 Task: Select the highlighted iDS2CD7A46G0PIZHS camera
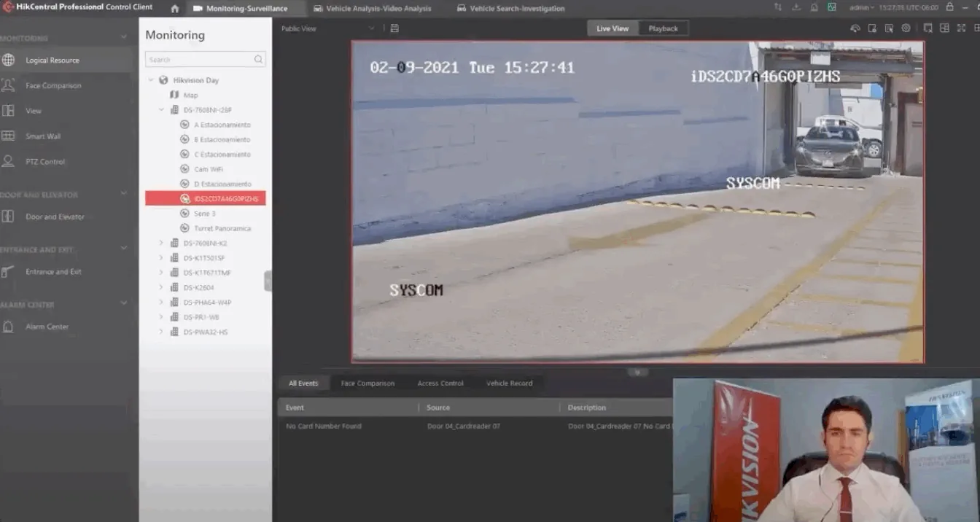(x=205, y=198)
